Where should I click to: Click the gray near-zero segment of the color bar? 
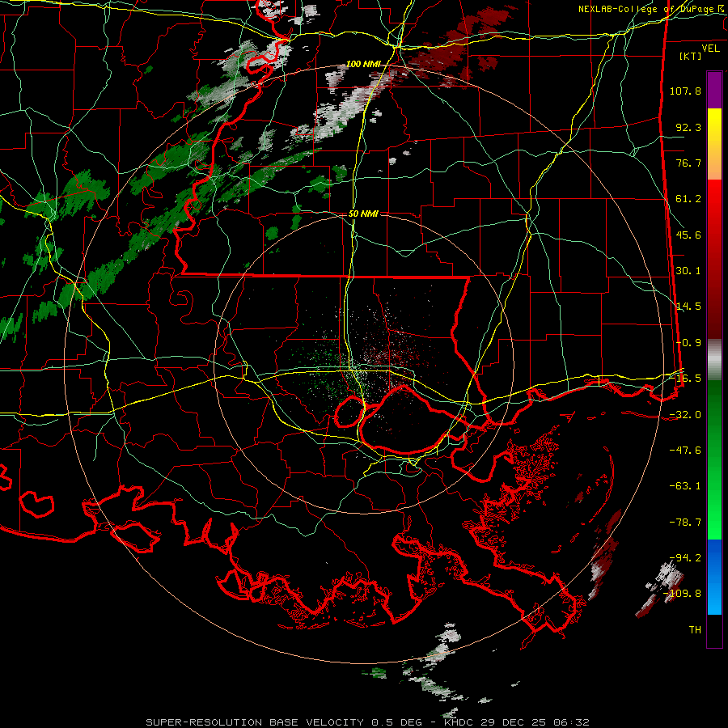[714, 360]
